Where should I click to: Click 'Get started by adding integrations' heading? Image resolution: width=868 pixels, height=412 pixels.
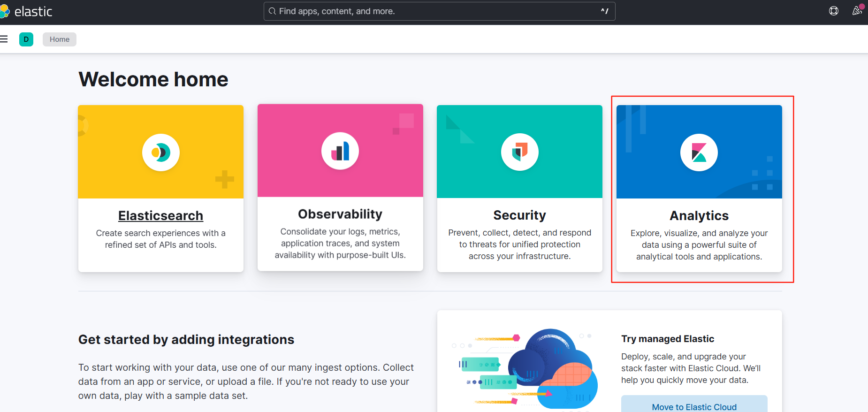[186, 340]
